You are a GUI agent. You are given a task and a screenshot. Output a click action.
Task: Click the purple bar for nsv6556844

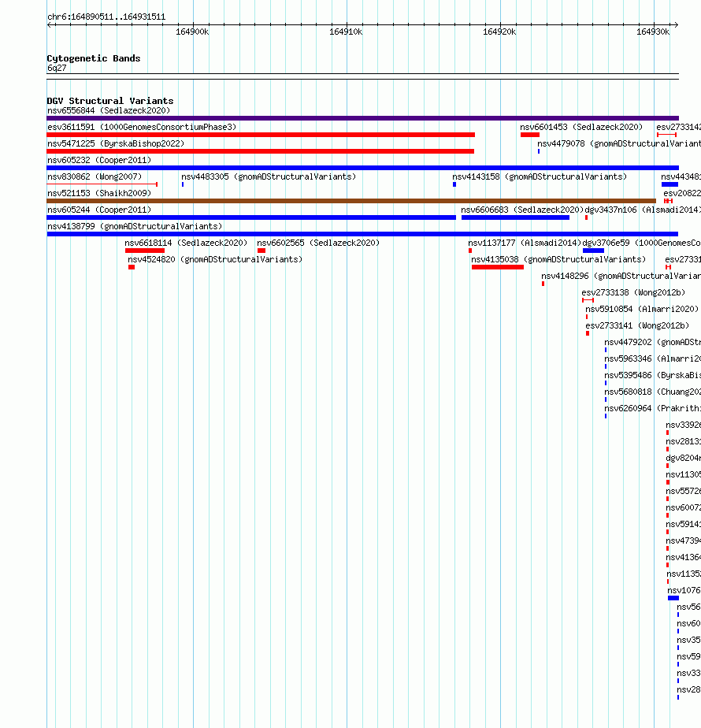click(362, 118)
